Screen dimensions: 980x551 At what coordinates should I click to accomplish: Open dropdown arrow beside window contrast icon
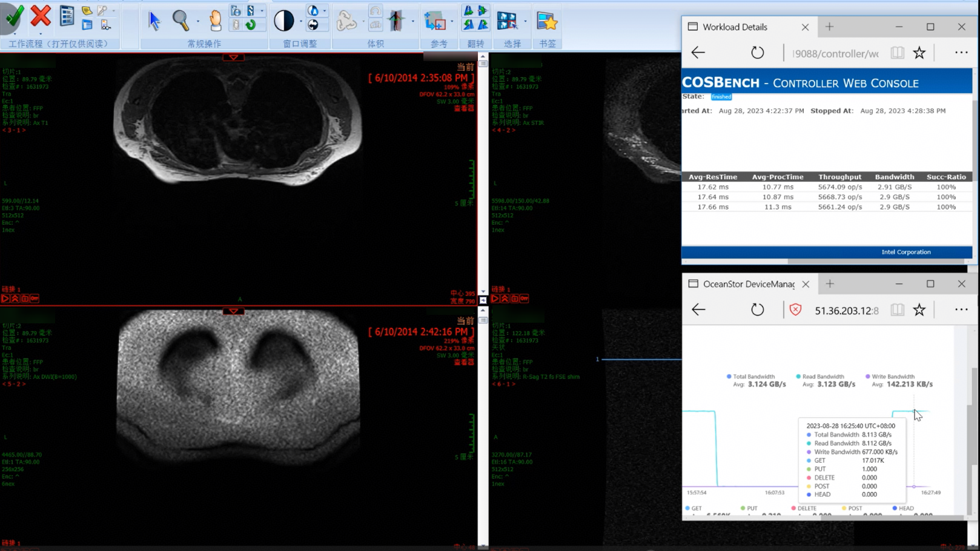[x=301, y=22]
